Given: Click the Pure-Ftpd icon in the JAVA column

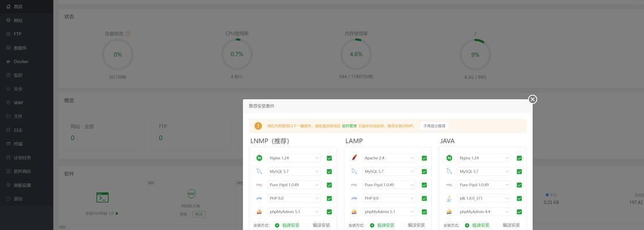Looking at the screenshot, I should click(449, 185).
